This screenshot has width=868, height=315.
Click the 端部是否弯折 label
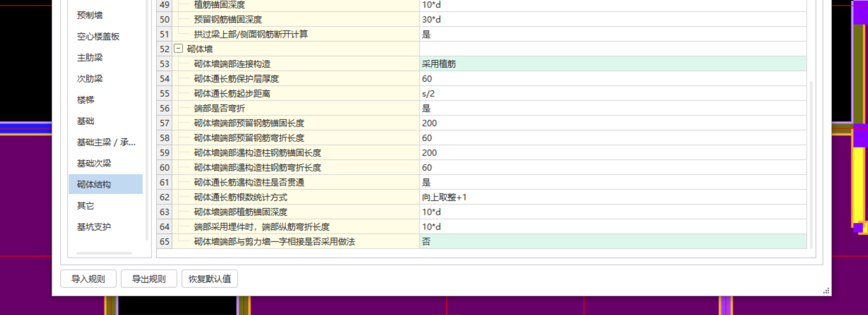(x=220, y=108)
